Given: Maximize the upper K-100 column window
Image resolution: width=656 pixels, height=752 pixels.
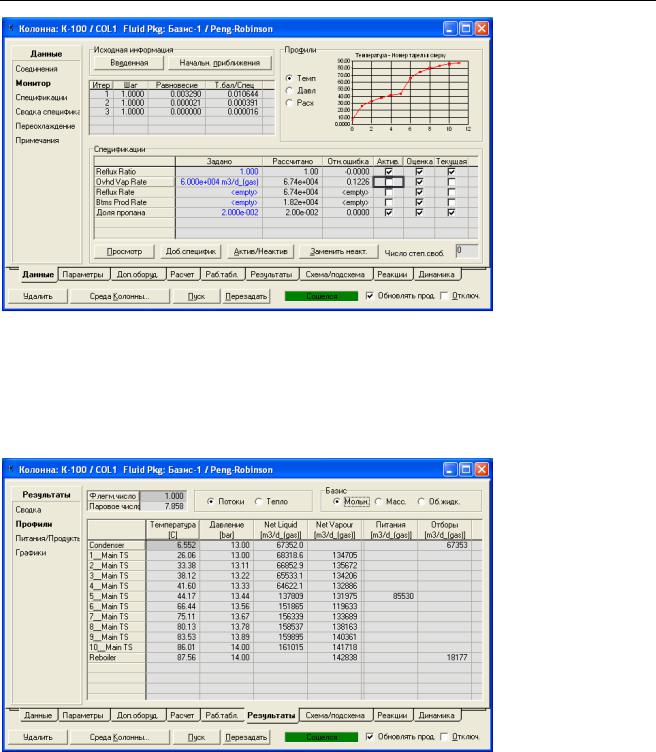Looking at the screenshot, I should [x=466, y=29].
